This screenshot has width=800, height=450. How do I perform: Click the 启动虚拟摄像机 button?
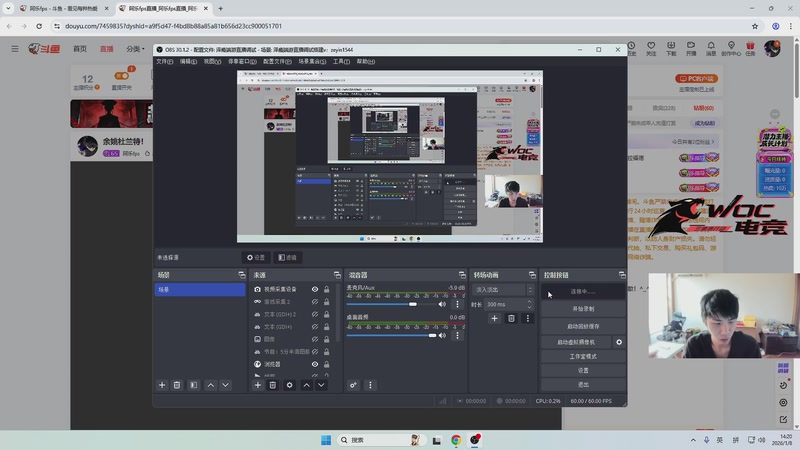tap(576, 342)
